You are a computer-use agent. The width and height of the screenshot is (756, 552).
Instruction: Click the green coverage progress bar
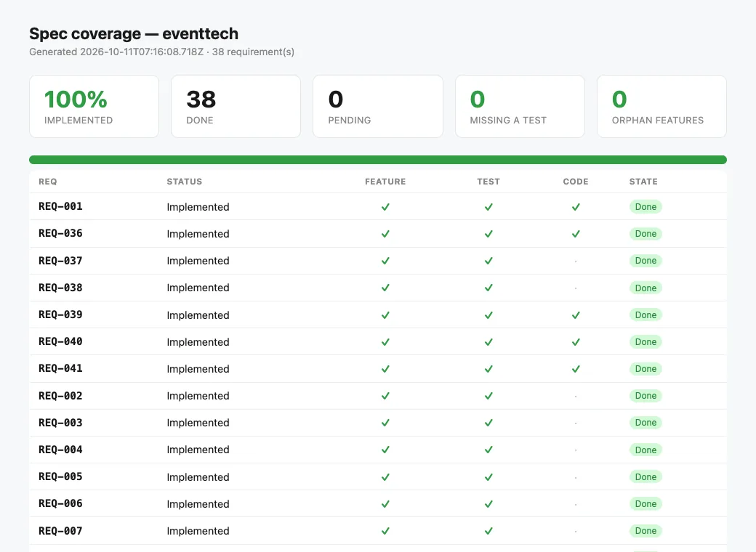[x=378, y=160]
